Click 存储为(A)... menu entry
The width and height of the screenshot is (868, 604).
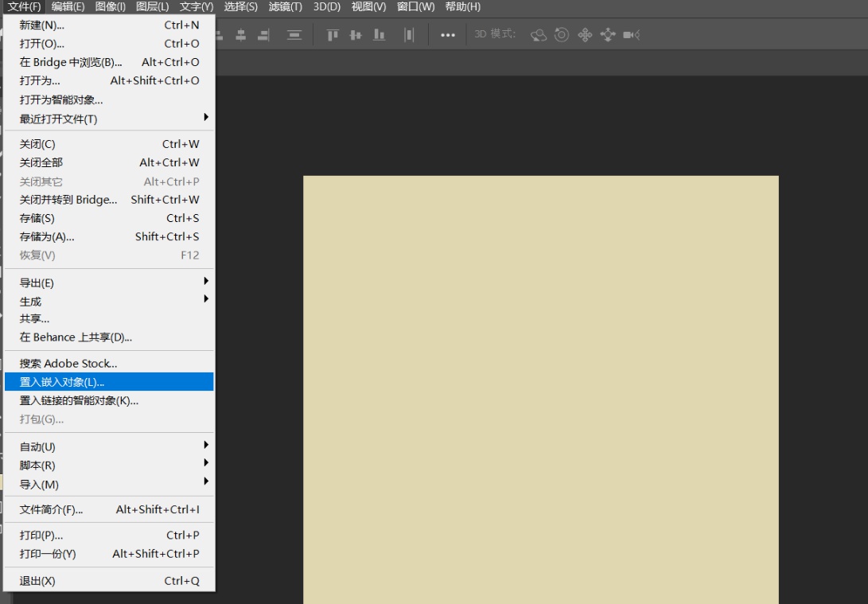(x=47, y=236)
